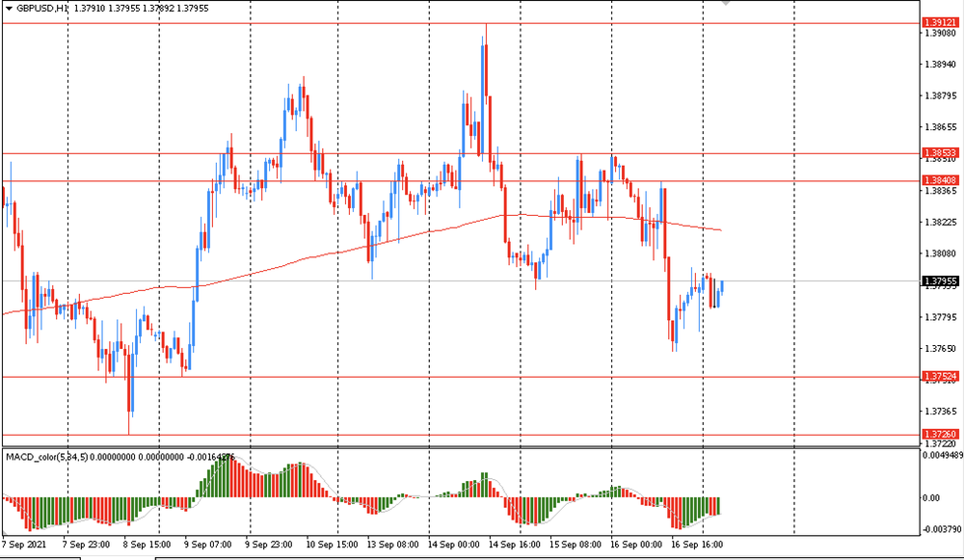Click the current price label 1.37955
Image resolution: width=964 pixels, height=560 pixels.
[941, 280]
